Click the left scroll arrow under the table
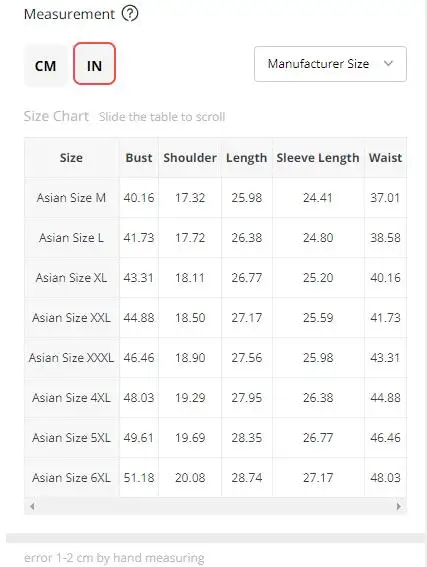The height and width of the screenshot is (567, 427). click(x=32, y=506)
